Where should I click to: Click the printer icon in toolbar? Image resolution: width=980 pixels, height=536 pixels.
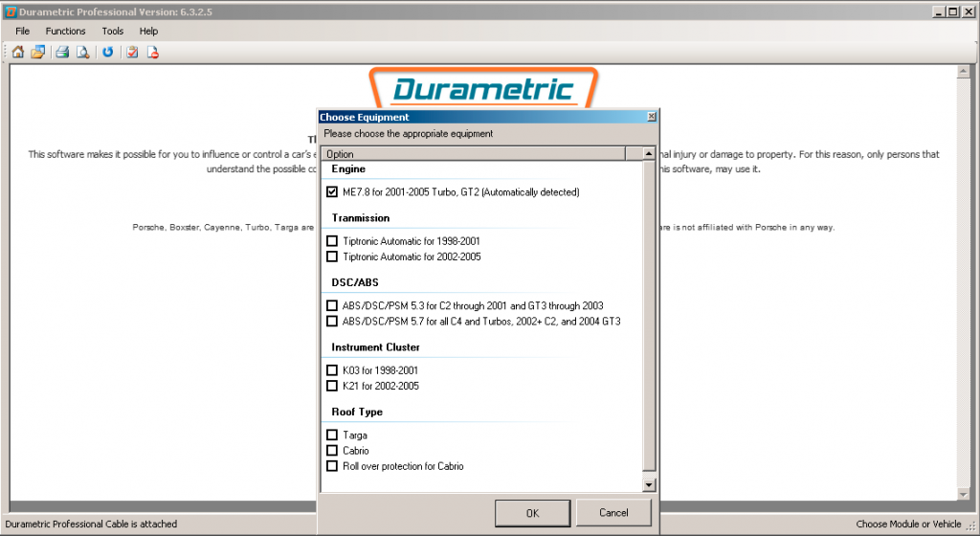62,53
